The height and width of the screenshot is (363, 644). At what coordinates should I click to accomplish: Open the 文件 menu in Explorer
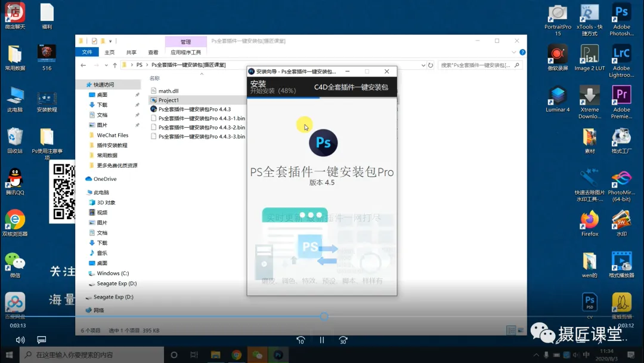[87, 52]
